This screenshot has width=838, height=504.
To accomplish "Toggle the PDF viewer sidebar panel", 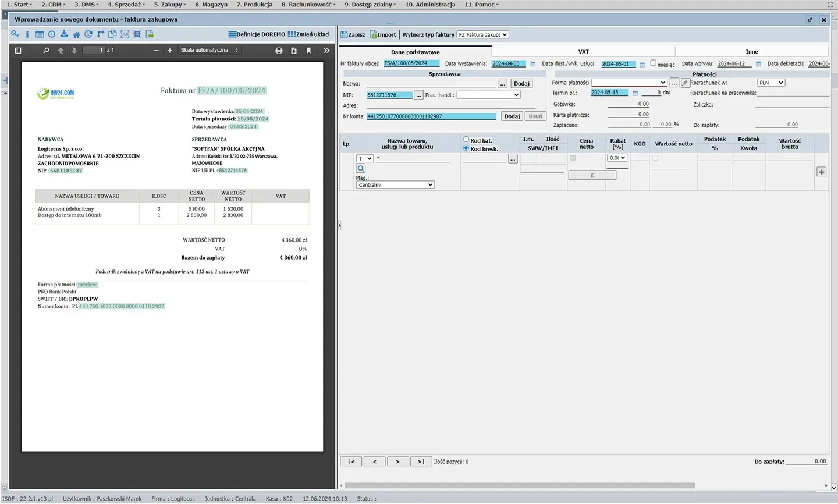I will pyautogui.click(x=18, y=51).
